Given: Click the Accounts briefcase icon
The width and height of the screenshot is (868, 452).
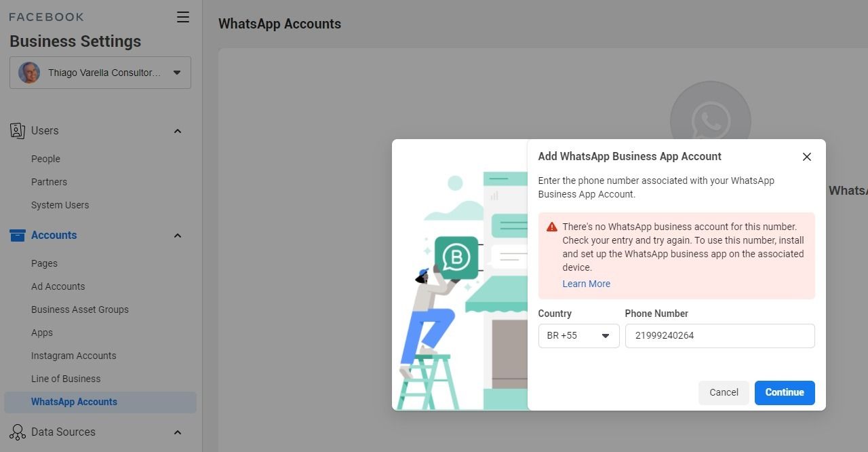Looking at the screenshot, I should 18,236.
